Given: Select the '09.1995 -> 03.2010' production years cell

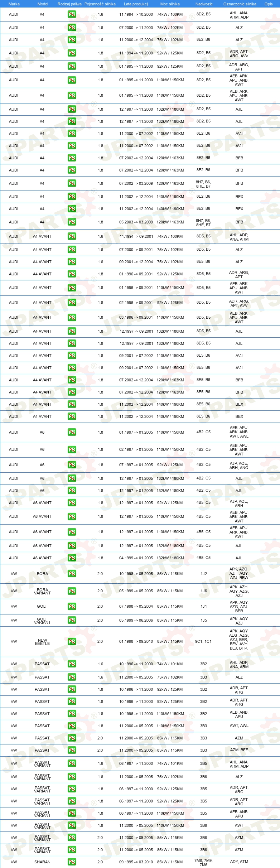Looking at the screenshot, I should 136,862.
